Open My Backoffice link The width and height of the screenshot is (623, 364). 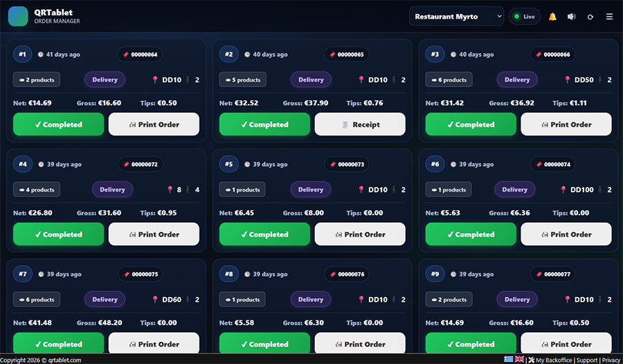550,360
